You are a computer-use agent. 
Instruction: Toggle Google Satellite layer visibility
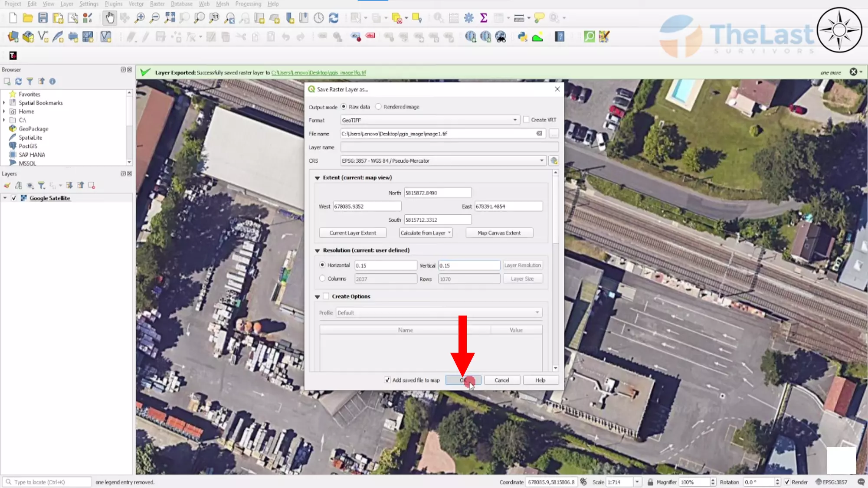(x=14, y=198)
